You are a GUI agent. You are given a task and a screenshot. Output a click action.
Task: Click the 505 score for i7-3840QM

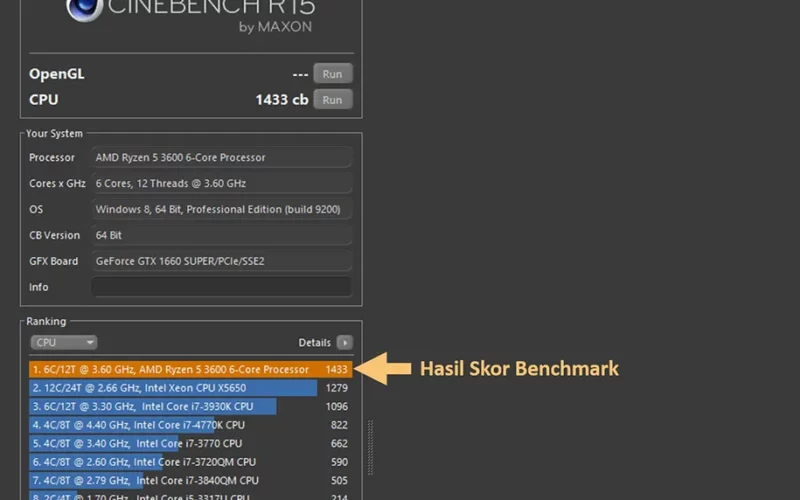(x=339, y=480)
